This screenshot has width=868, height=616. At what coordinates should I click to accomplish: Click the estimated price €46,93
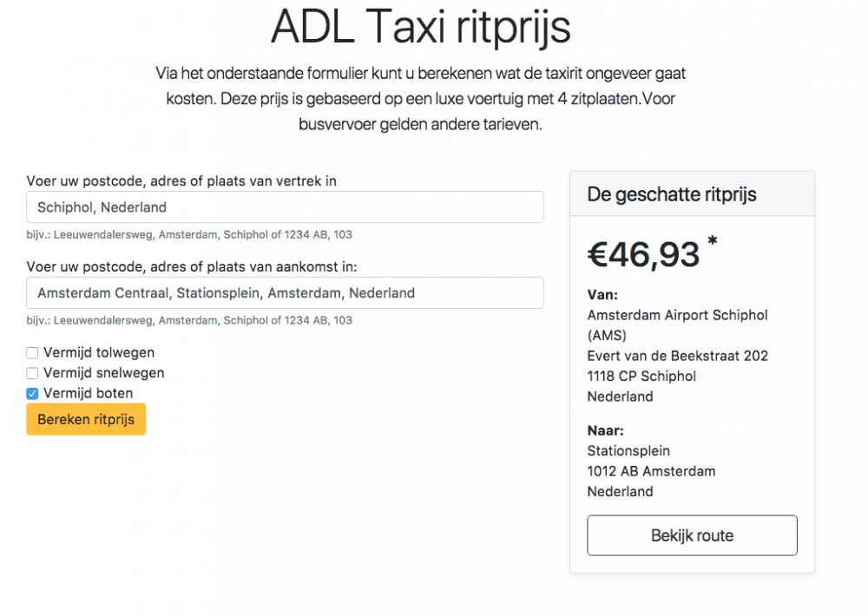coord(643,254)
